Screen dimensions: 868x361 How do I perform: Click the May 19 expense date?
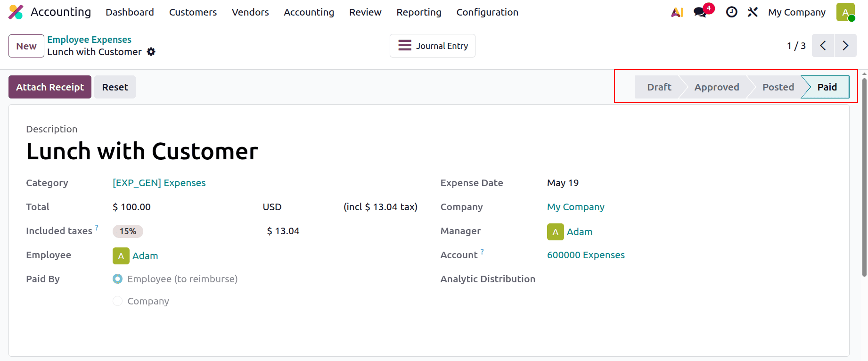pos(563,183)
